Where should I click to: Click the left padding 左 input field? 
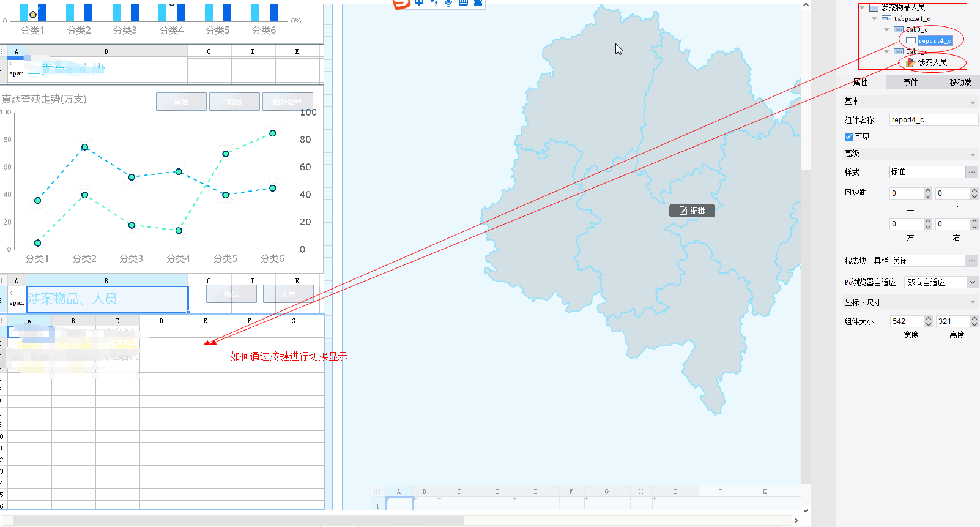(x=907, y=224)
